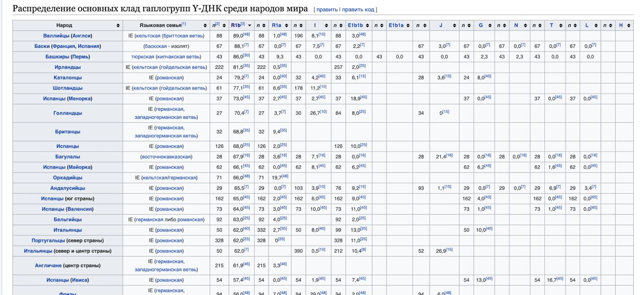Viewport: 644px width, 295px height.
Task: Click the Голландцы link
Action: (67, 113)
